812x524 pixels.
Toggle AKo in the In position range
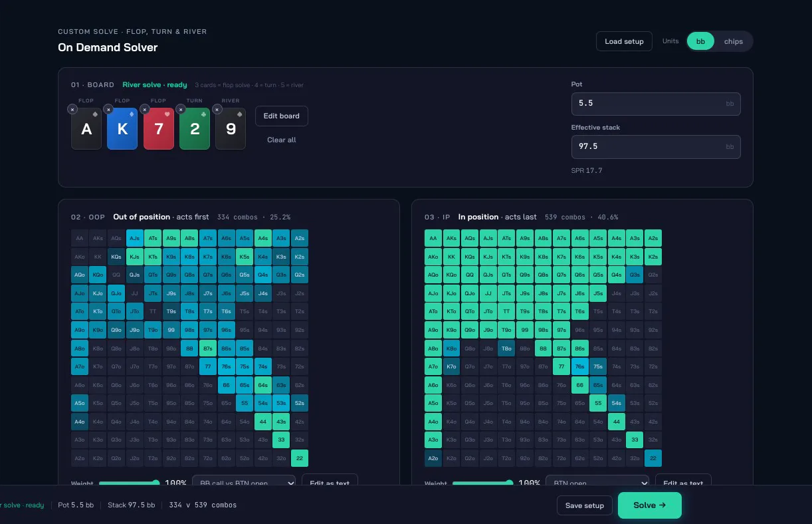[433, 257]
